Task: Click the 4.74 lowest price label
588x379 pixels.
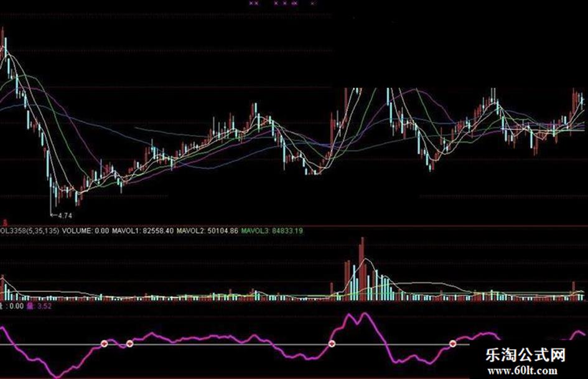Action: tap(65, 216)
